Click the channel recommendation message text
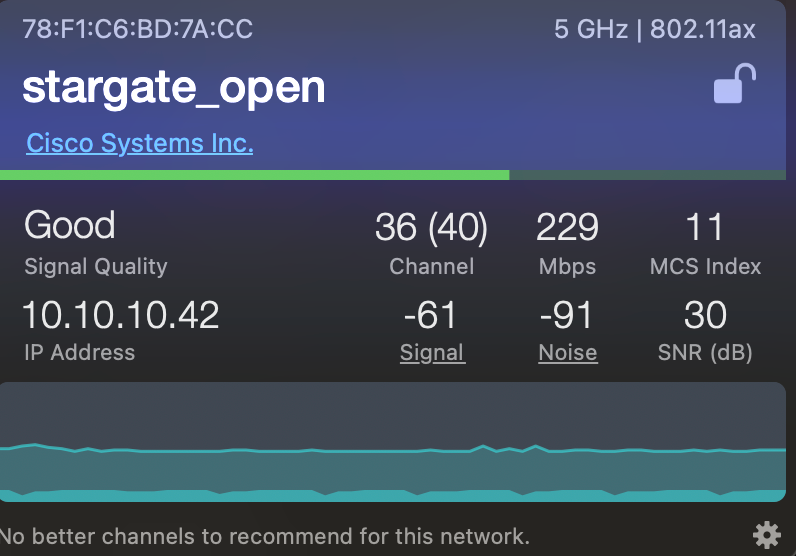Viewport: 796px width, 556px height. [265, 536]
